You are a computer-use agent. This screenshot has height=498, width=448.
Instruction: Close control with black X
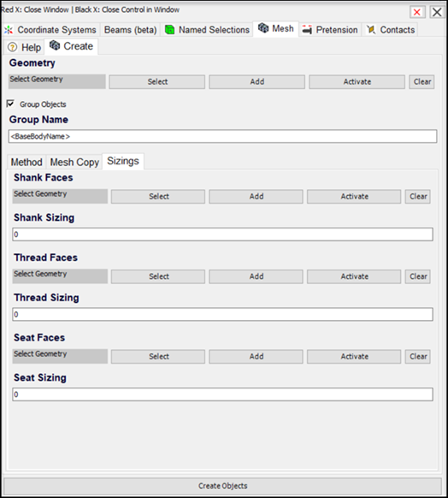tap(437, 12)
